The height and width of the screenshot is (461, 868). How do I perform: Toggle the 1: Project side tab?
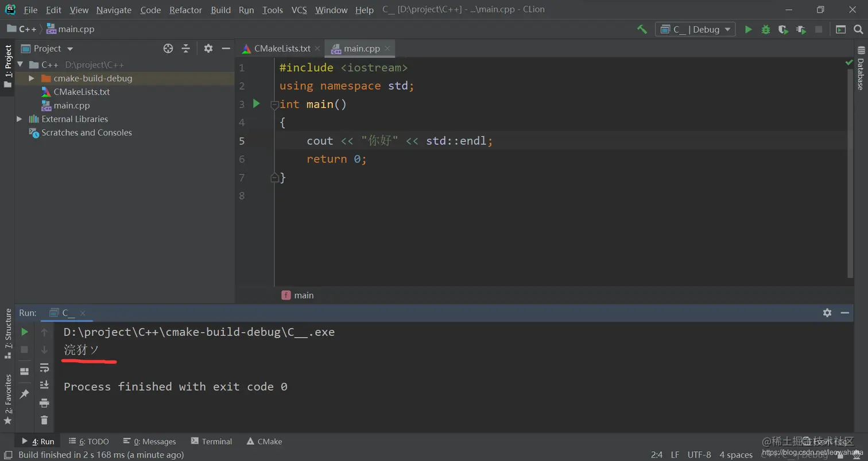[7, 67]
